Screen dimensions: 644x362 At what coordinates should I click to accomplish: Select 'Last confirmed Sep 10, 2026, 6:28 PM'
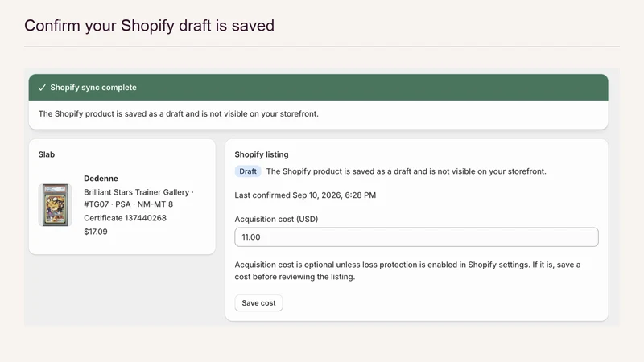tap(305, 195)
